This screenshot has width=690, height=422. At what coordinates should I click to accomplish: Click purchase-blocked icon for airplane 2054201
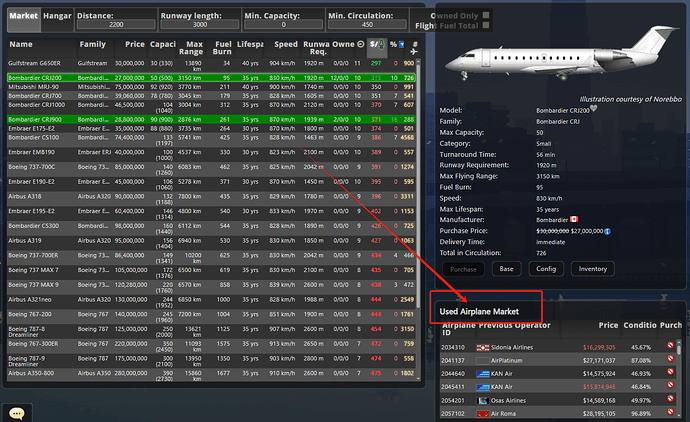tap(670, 399)
